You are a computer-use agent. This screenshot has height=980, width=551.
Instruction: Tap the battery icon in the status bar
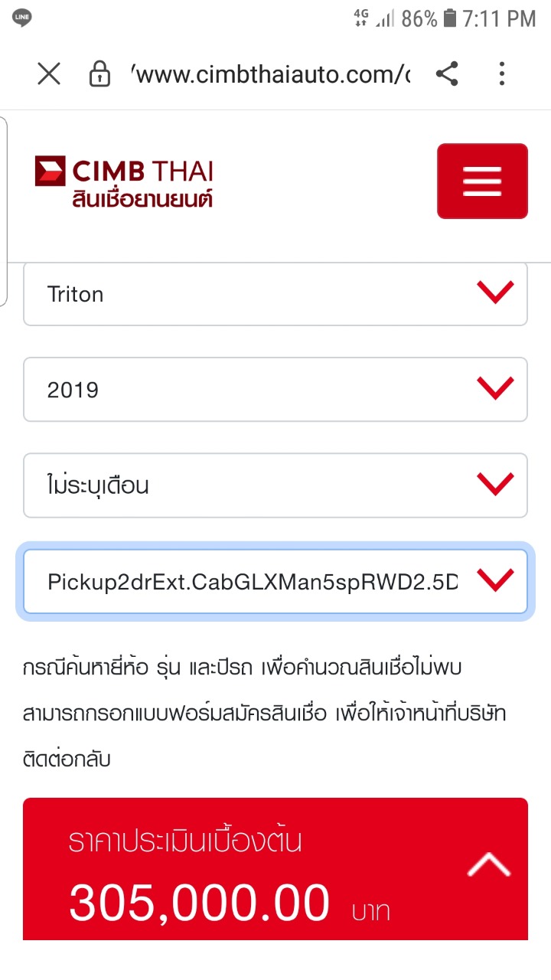pos(450,18)
